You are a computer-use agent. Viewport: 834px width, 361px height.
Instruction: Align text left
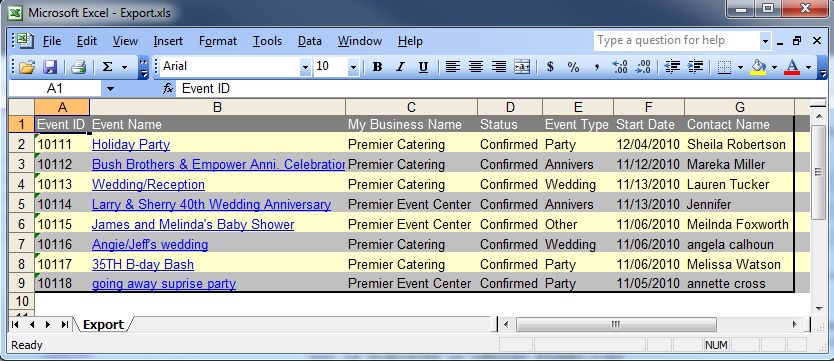(x=453, y=67)
